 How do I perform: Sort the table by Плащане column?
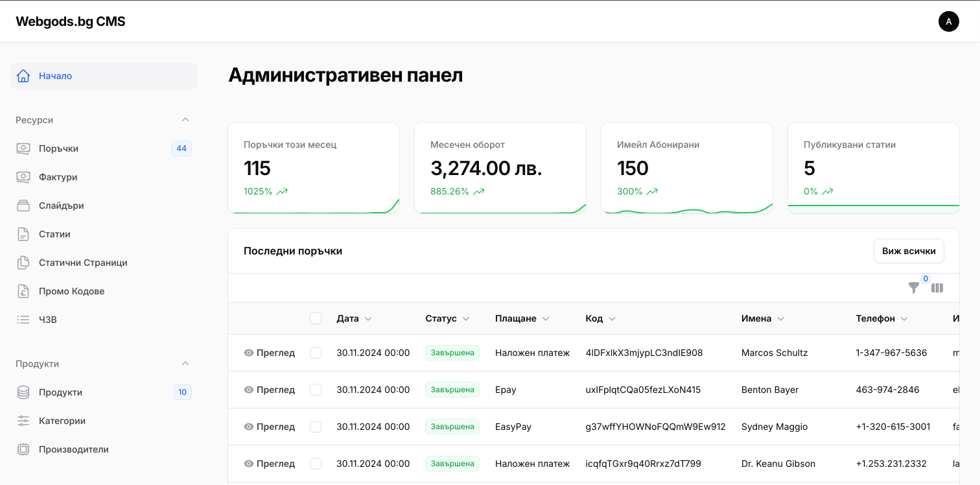coord(522,318)
